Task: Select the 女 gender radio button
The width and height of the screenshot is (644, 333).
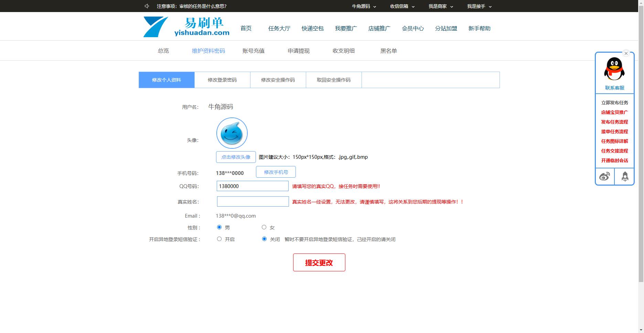Action: pos(264,227)
